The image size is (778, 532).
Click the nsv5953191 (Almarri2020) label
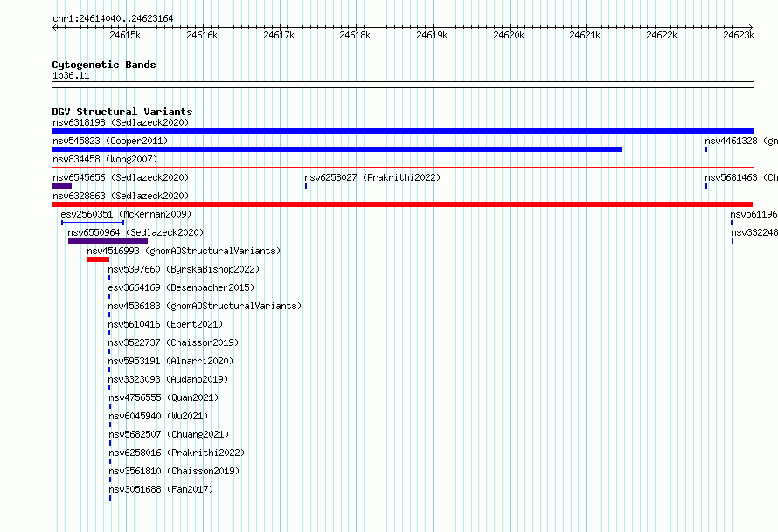point(170,361)
